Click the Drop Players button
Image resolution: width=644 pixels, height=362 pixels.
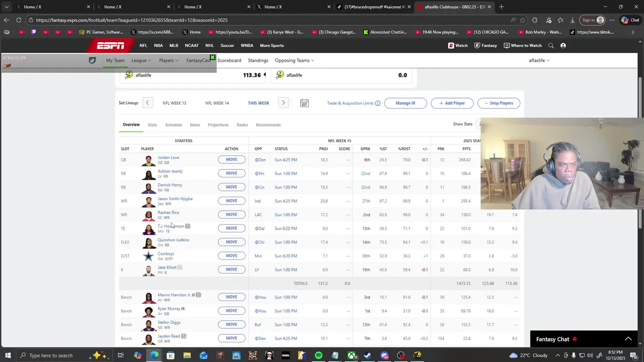click(499, 103)
